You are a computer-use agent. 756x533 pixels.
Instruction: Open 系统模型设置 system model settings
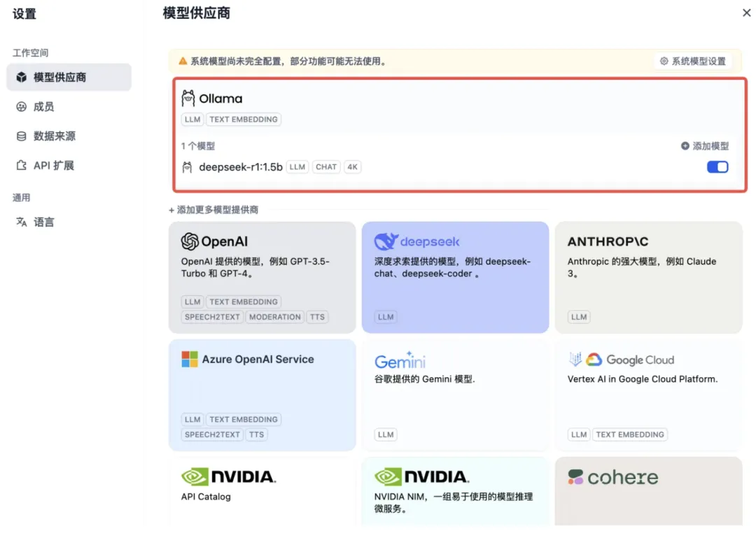[694, 61]
